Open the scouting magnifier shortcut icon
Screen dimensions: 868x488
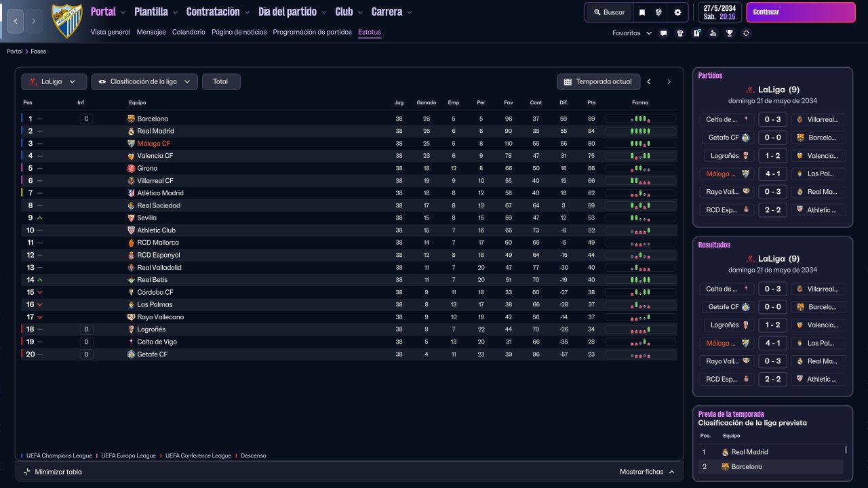[x=713, y=33]
